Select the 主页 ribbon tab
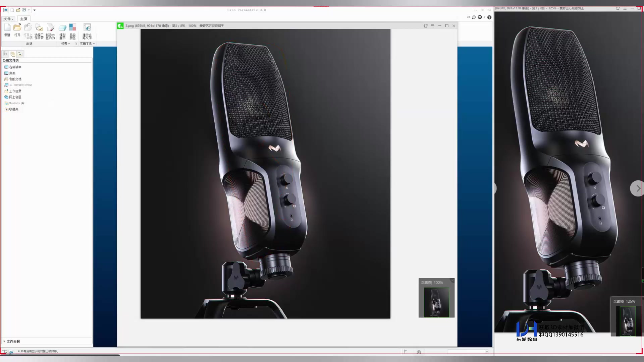This screenshot has height=362, width=644. click(24, 19)
